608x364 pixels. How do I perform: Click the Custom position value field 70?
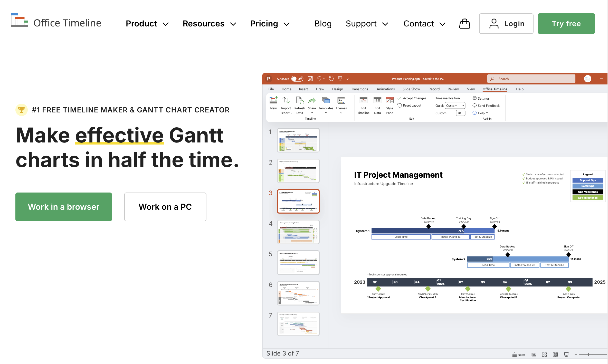pyautogui.click(x=461, y=113)
